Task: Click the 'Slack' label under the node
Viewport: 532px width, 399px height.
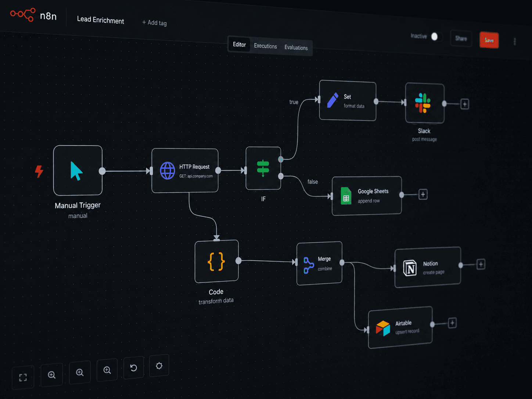Action: 424,131
